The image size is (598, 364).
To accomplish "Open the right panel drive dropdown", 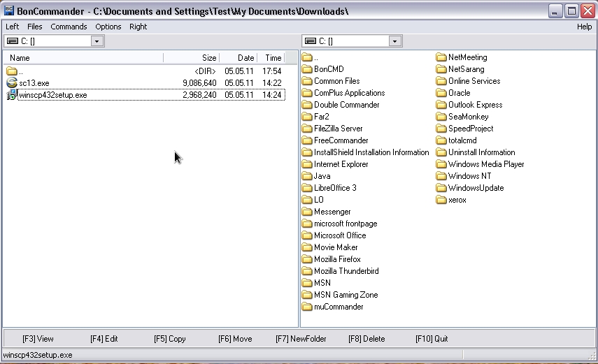I will [x=395, y=41].
